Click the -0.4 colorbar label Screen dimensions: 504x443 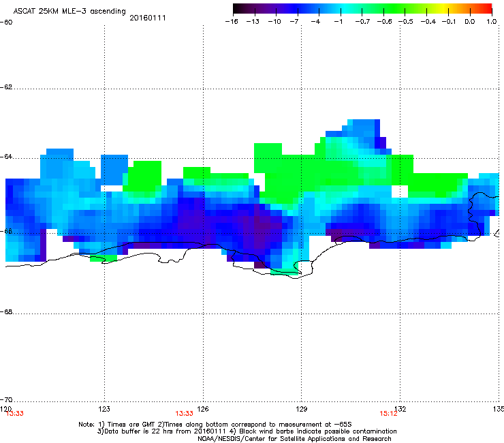point(428,22)
